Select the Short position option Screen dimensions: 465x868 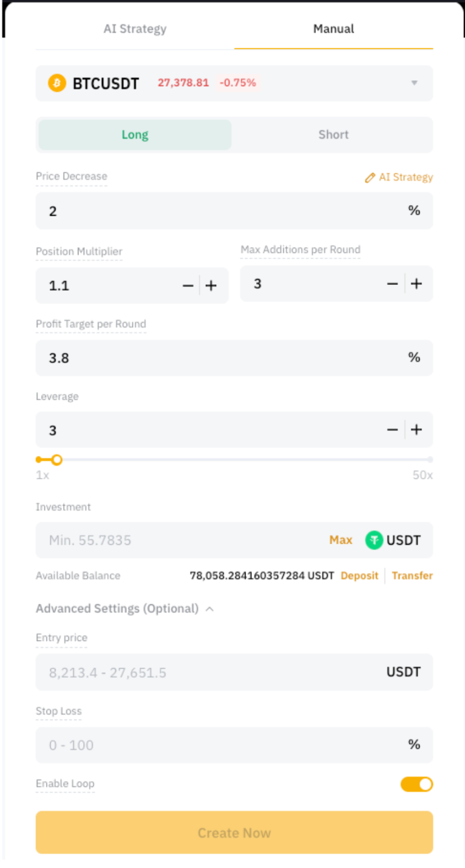pyautogui.click(x=333, y=135)
